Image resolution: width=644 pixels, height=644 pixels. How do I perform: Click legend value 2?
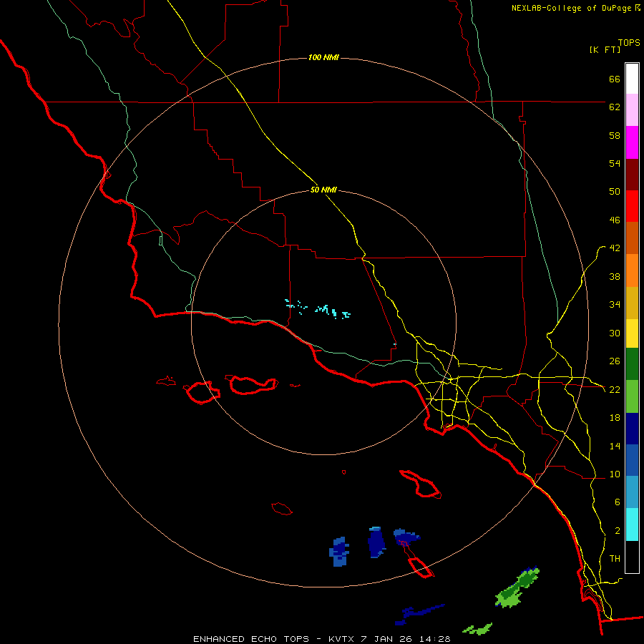(618, 531)
